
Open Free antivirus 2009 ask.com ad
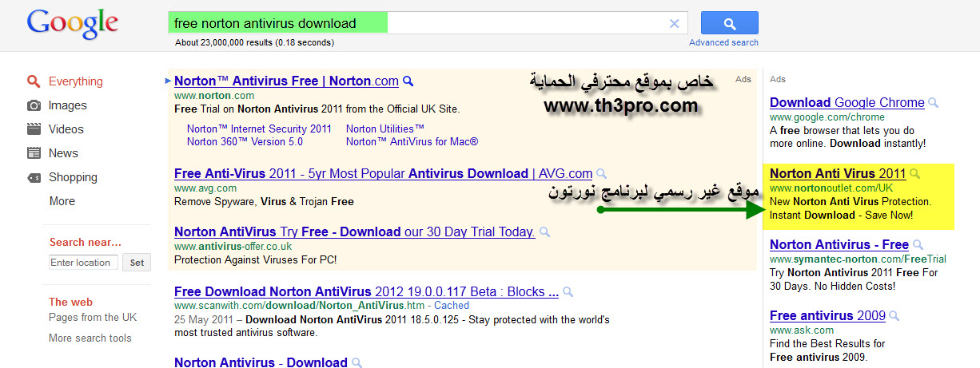click(x=827, y=315)
